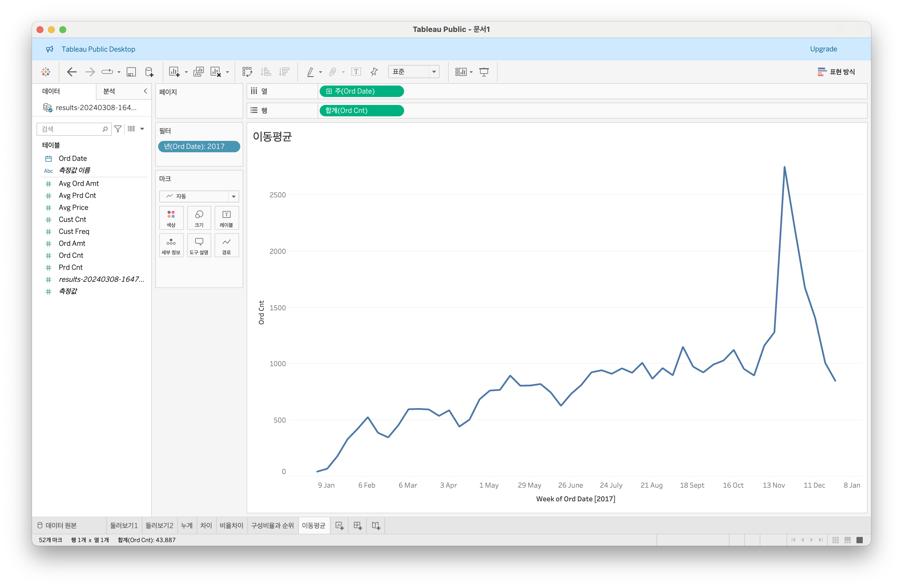Open the 누계 worksheet tab

[x=187, y=526]
